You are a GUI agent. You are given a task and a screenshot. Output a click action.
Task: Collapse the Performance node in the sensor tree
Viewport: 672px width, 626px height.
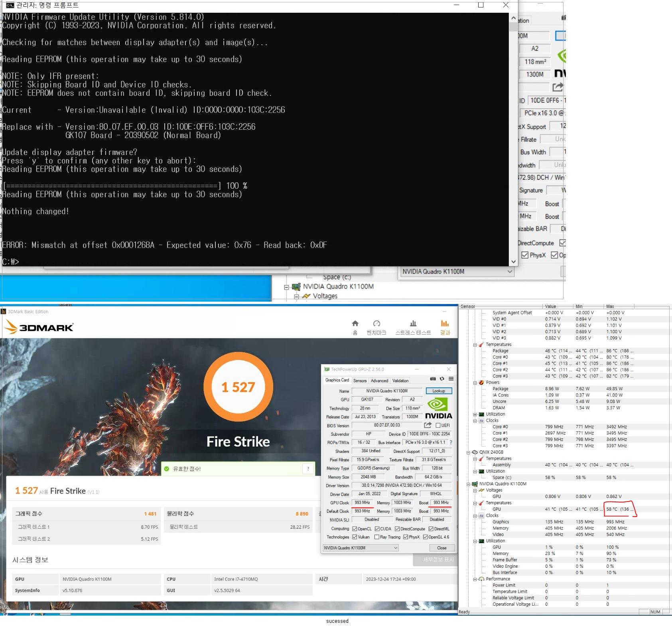475,579
